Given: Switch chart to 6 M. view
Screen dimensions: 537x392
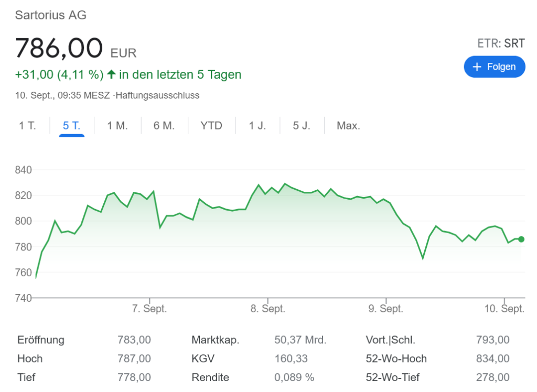Looking at the screenshot, I should pyautogui.click(x=164, y=126).
